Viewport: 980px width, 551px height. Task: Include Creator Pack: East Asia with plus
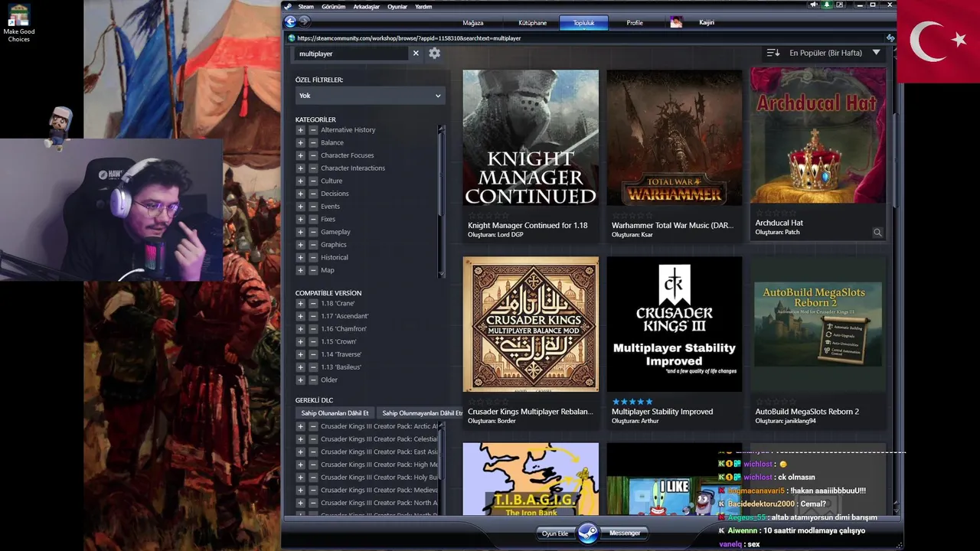(x=300, y=452)
